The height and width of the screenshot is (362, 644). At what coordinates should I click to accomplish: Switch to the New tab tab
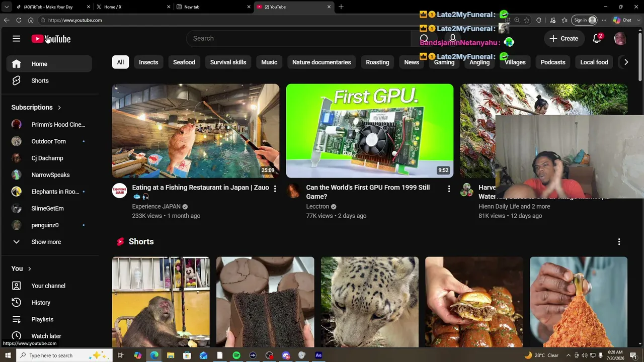(x=213, y=7)
